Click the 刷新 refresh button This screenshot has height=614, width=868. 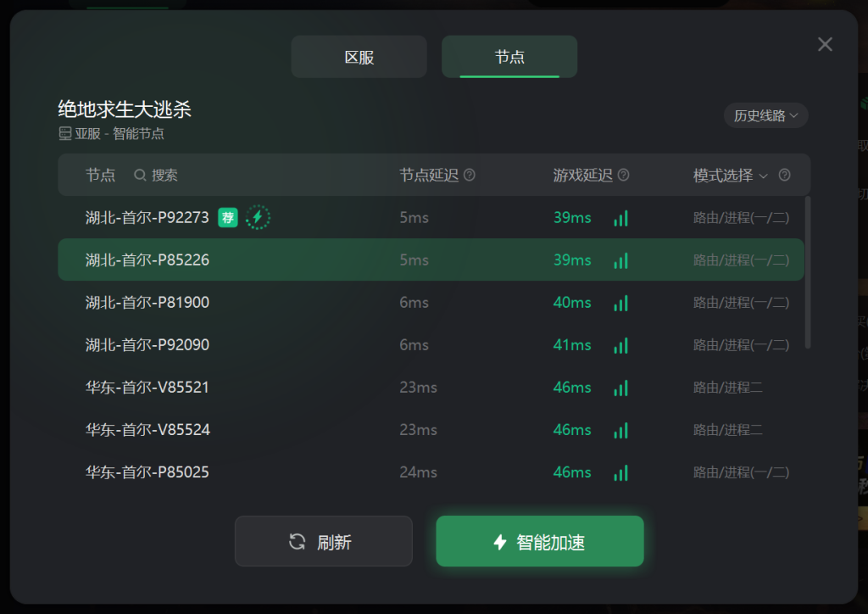click(x=323, y=541)
